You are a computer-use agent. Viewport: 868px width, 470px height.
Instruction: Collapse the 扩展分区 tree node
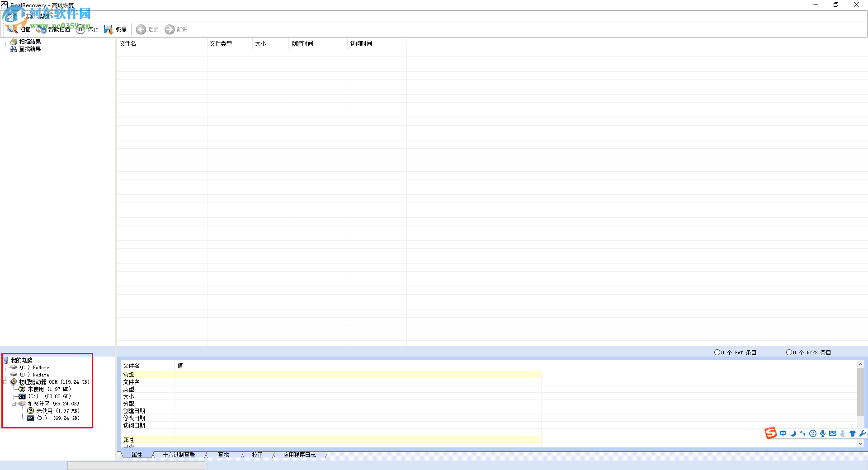pyautogui.click(x=14, y=404)
